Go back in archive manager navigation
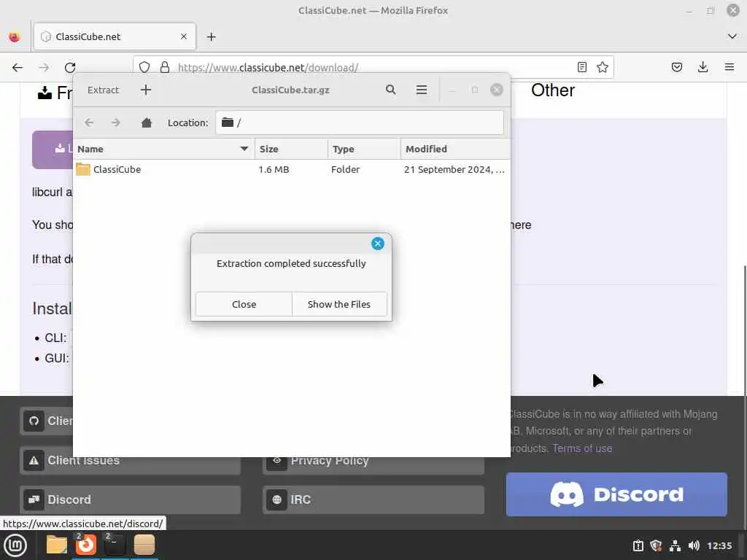Viewport: 747px width, 560px height. click(89, 122)
